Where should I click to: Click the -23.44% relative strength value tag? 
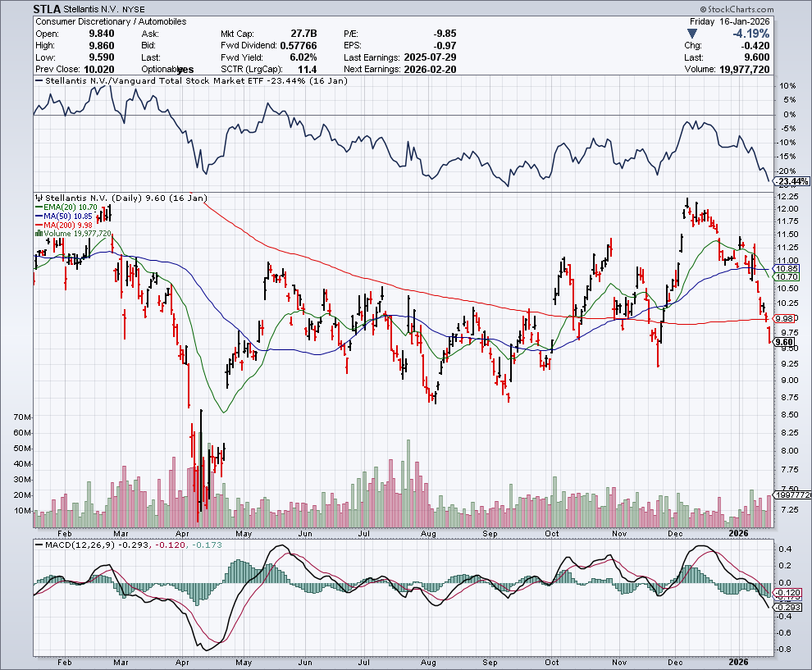(x=791, y=181)
